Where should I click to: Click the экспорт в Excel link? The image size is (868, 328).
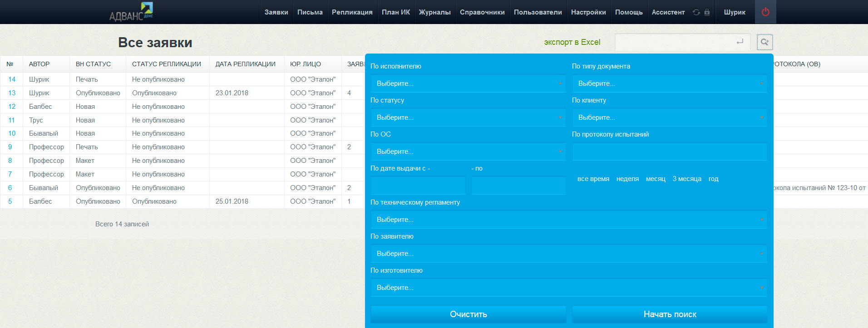[572, 42]
